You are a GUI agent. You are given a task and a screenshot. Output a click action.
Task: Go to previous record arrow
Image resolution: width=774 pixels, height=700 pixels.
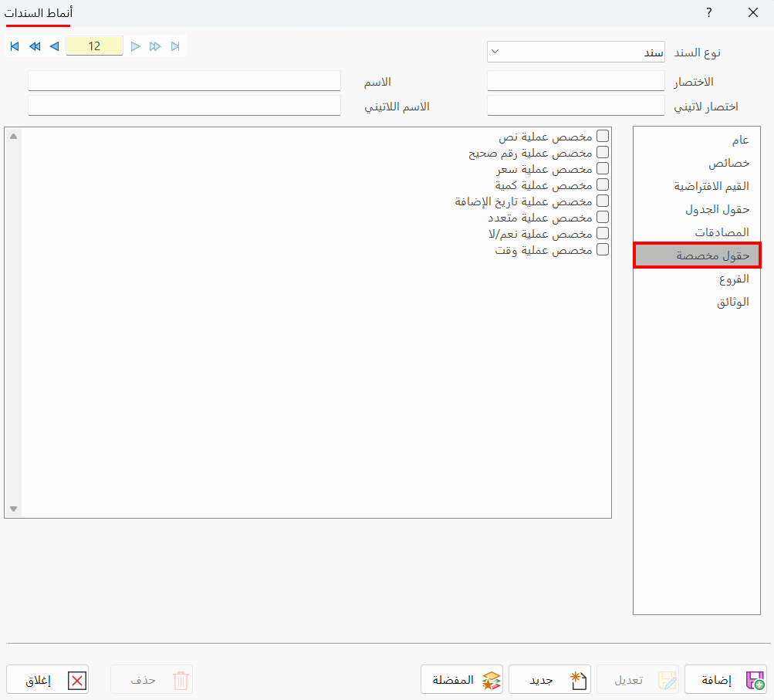[55, 46]
